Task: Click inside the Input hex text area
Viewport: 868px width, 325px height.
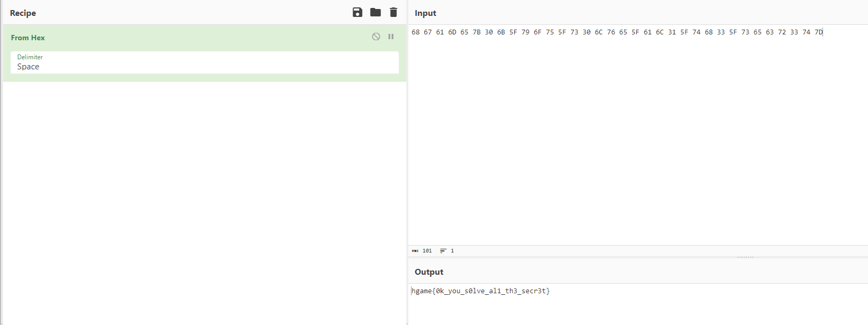Action: [635, 132]
